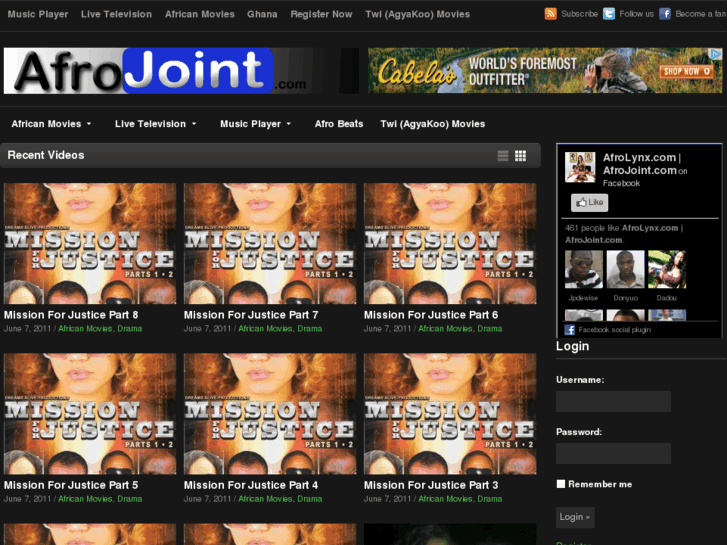Open Dadou's Facebook profile picture
Screen dimensions: 727x545
click(x=667, y=269)
